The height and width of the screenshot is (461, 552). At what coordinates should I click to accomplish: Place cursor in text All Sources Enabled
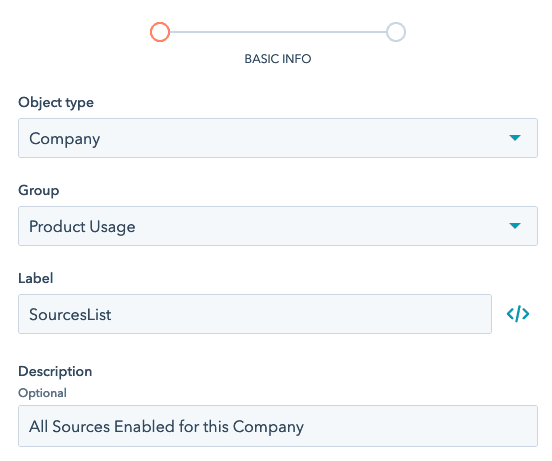click(x=102, y=427)
